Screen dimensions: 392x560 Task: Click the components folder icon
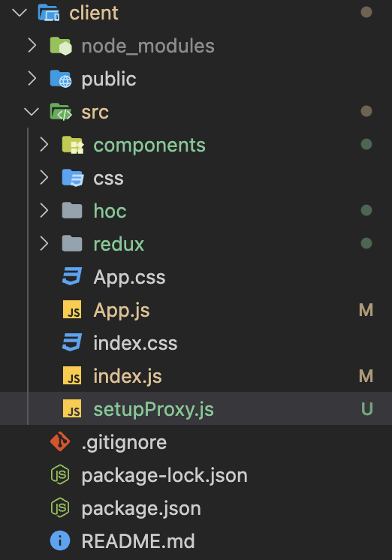coord(73,145)
